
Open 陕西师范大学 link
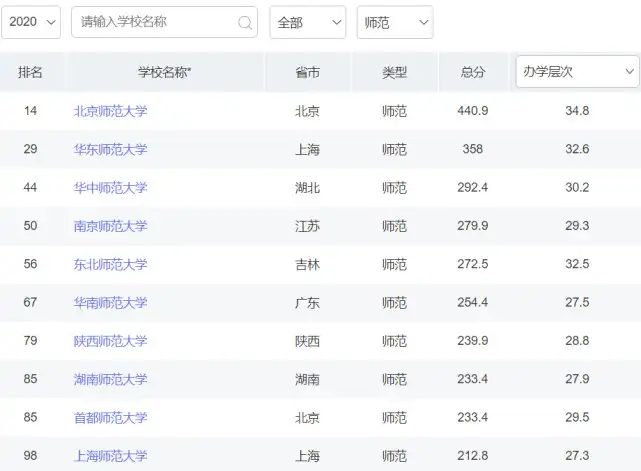(110, 341)
